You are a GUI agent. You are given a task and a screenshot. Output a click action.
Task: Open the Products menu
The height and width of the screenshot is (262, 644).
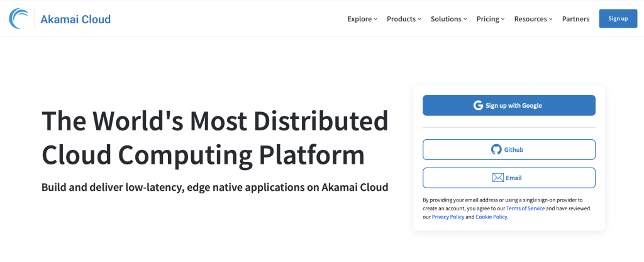[x=404, y=19]
